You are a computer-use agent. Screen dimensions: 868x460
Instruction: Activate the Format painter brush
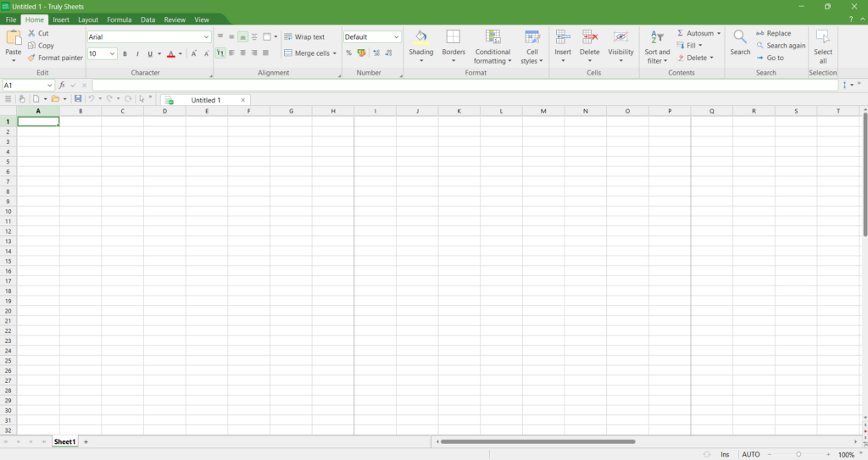31,58
